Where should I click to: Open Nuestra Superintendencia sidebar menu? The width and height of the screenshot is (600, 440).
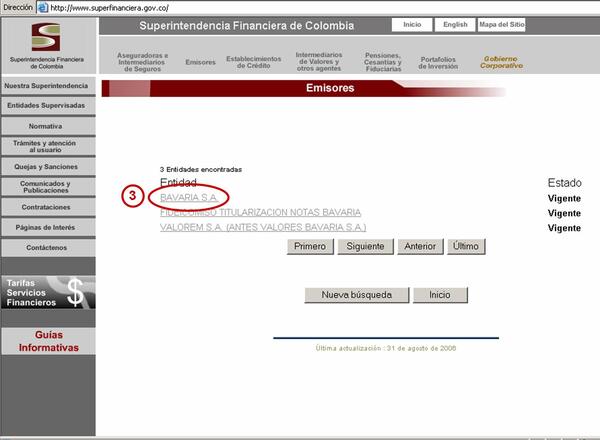(x=48, y=87)
